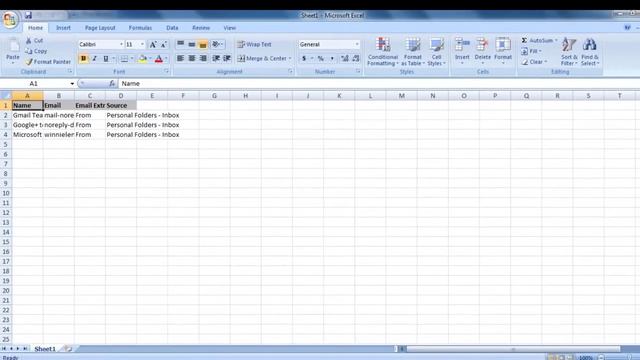Expand the Name Box dropdown arrow
Image resolution: width=640 pixels, height=360 pixels.
72,84
